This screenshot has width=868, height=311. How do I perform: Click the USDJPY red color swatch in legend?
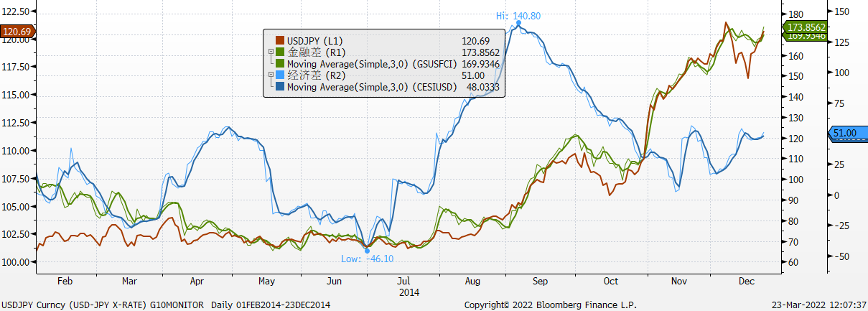coord(281,41)
